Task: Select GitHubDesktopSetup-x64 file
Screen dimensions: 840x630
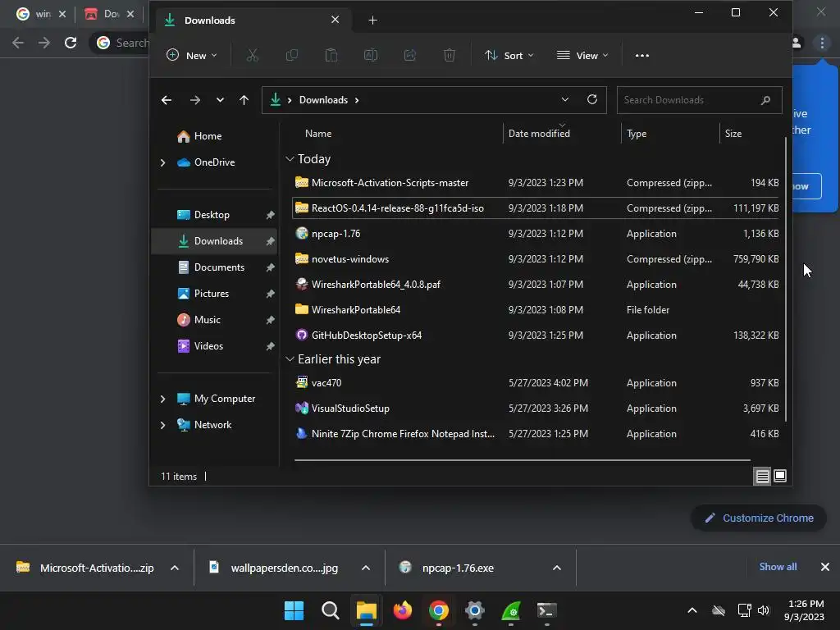Action: pyautogui.click(x=536, y=336)
